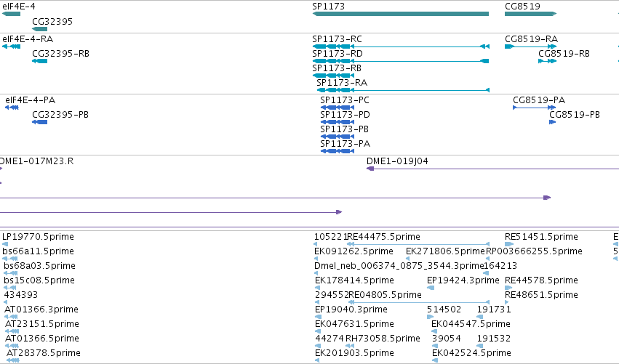Select EK271806.5prime EST label
This screenshot has width=619, height=364.
445,251
